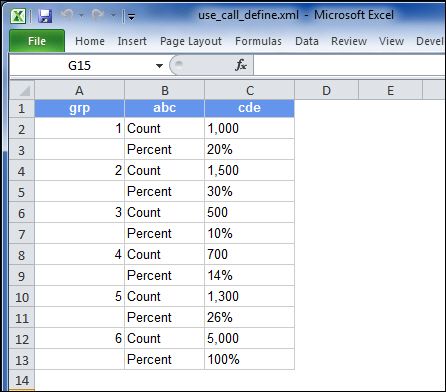Switch to the Review ribbon tab

(x=349, y=41)
